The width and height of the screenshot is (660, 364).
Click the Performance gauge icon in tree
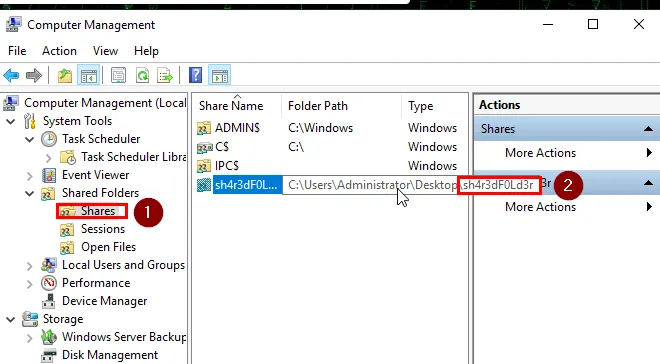49,283
